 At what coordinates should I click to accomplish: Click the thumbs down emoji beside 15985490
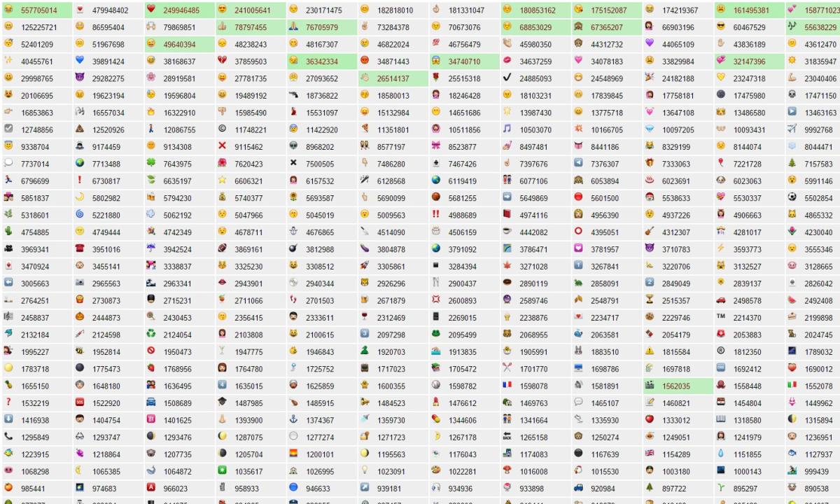point(222,112)
